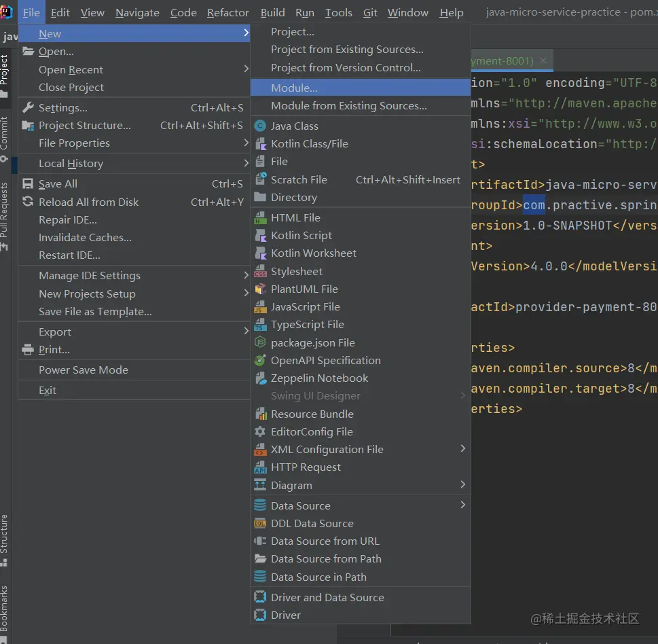Click the Reload All from Disk icon
This screenshot has width=658, height=644.
click(28, 202)
